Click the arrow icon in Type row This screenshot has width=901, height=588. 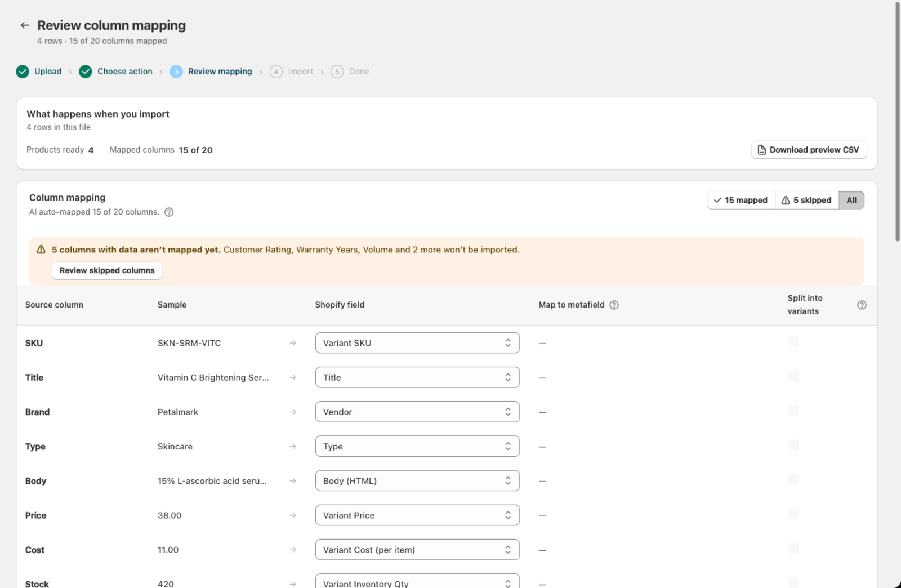click(x=293, y=446)
